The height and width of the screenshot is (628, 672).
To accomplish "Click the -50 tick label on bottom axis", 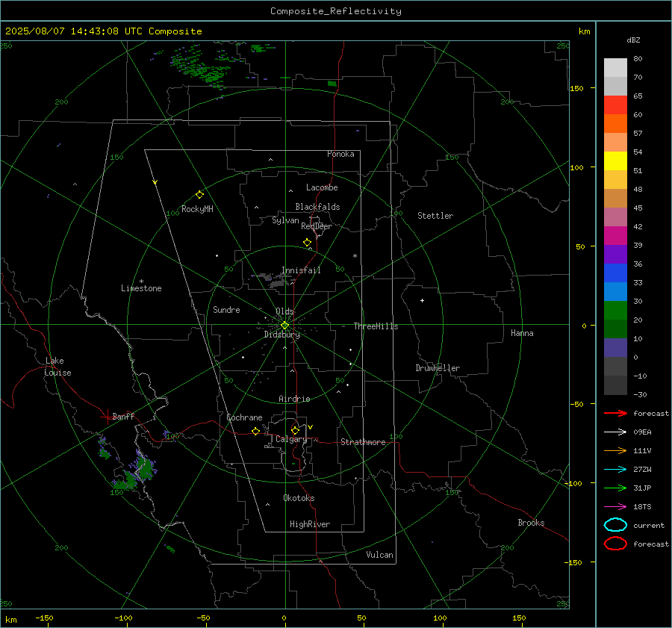I will [x=203, y=618].
